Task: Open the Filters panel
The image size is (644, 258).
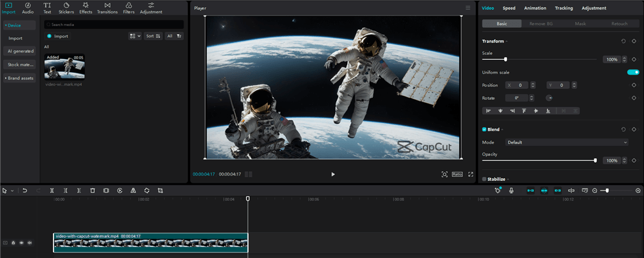Action: click(129, 8)
